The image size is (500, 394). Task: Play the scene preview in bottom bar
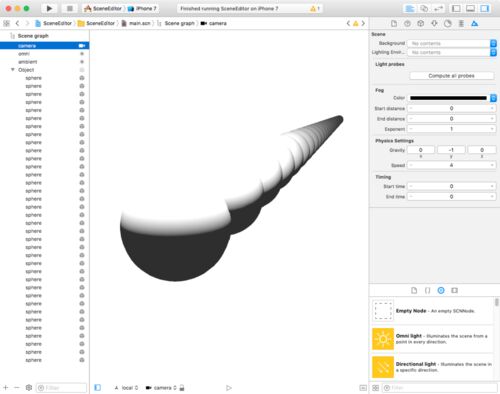(x=229, y=388)
